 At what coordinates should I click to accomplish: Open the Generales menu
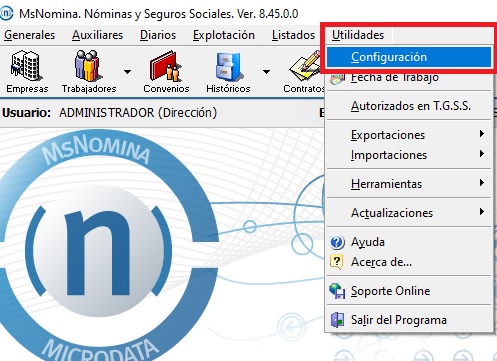pos(30,35)
